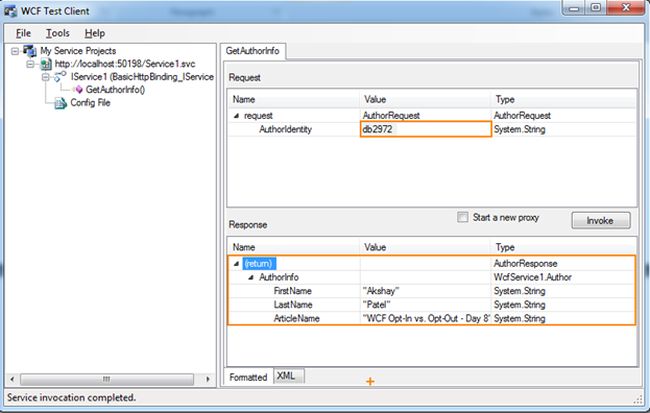
Task: Click the tree panel scroll right arrow
Action: [x=208, y=379]
